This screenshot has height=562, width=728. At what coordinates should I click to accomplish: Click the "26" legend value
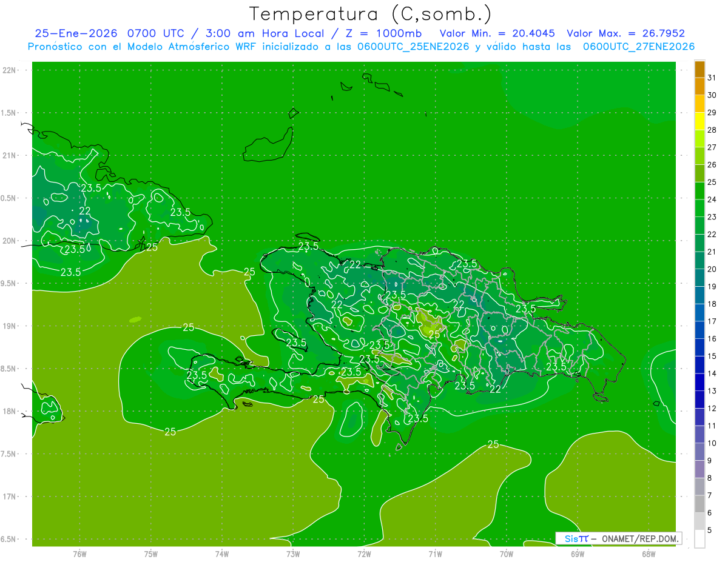[712, 165]
